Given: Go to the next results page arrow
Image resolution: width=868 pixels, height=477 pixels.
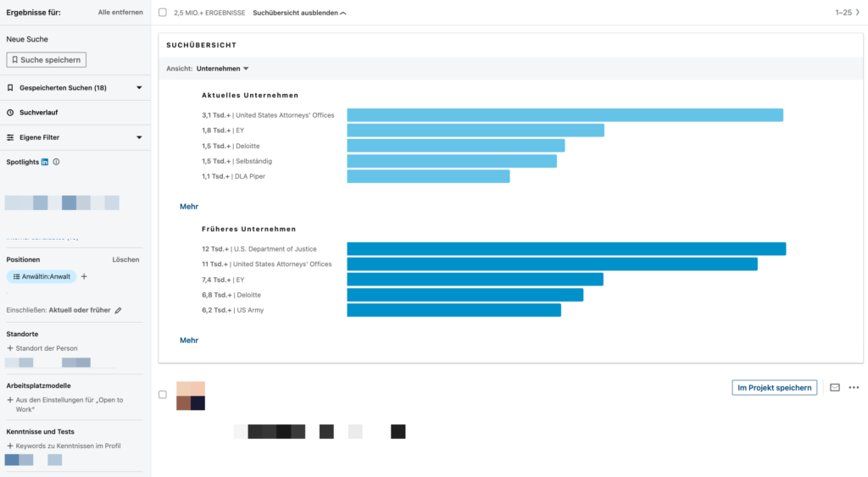Looking at the screenshot, I should point(857,13).
